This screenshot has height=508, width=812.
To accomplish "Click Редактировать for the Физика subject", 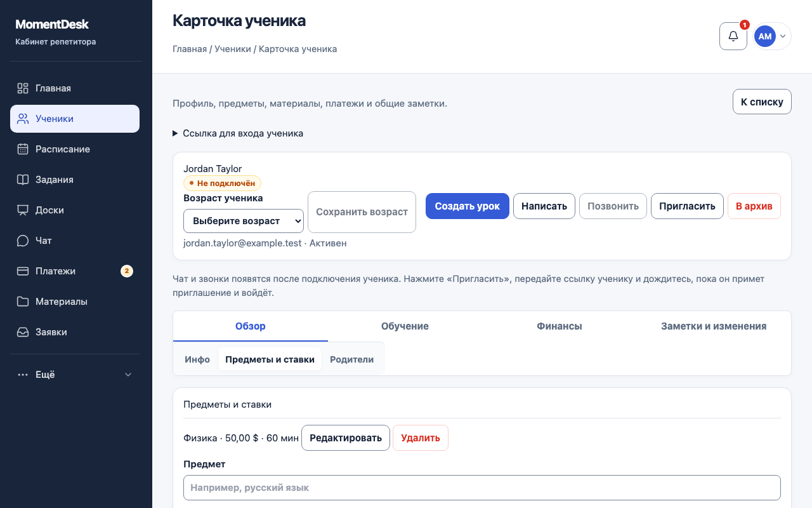I will [x=346, y=438].
